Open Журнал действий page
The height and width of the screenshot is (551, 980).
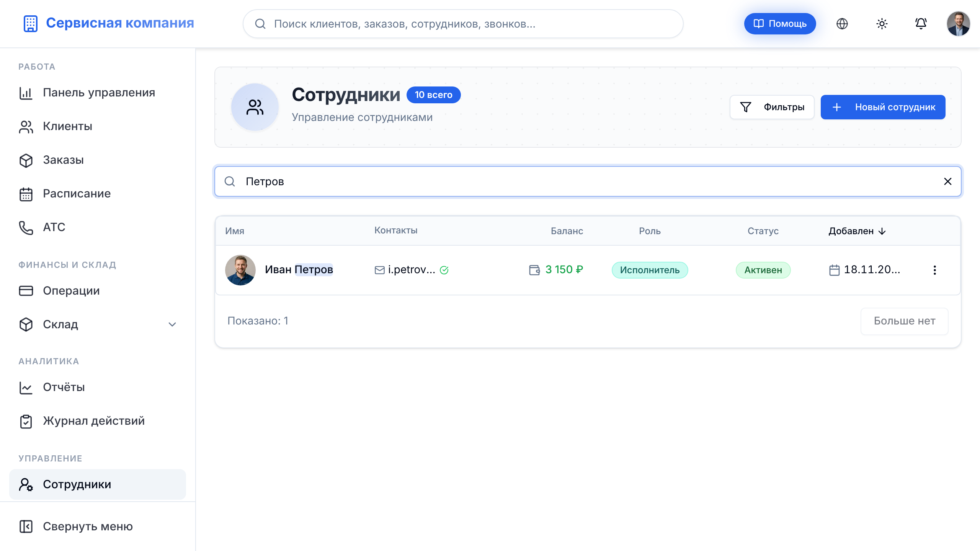[x=98, y=421]
